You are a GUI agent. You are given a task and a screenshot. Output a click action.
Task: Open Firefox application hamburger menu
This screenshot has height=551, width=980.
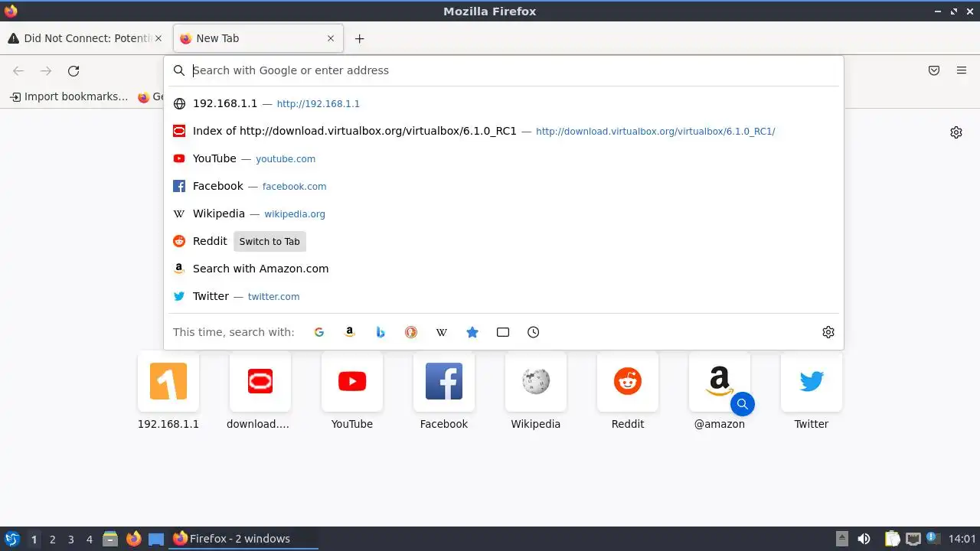pyautogui.click(x=962, y=70)
